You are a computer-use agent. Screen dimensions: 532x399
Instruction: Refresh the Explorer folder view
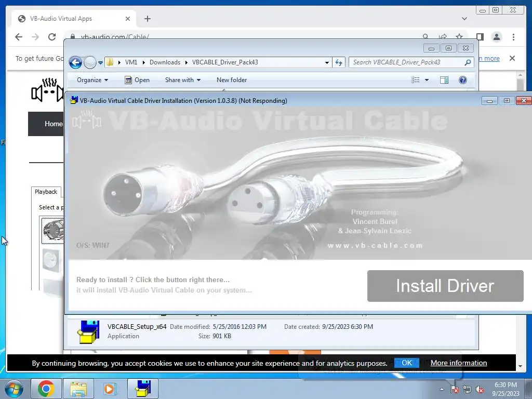(x=339, y=62)
